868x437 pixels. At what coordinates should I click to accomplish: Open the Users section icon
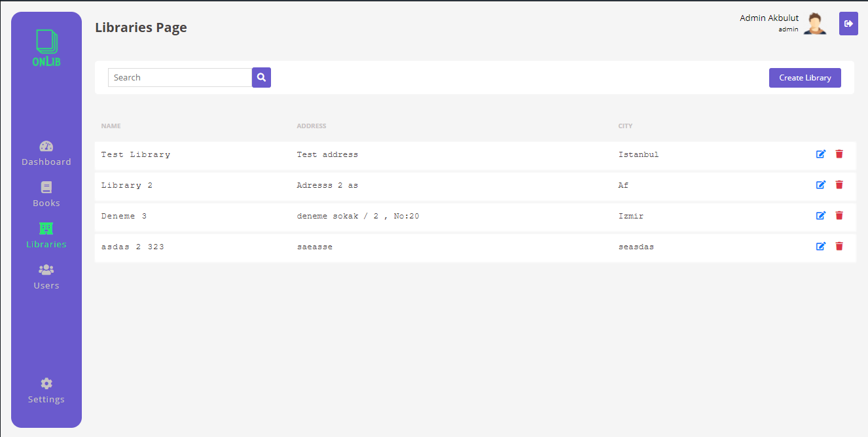tap(46, 269)
